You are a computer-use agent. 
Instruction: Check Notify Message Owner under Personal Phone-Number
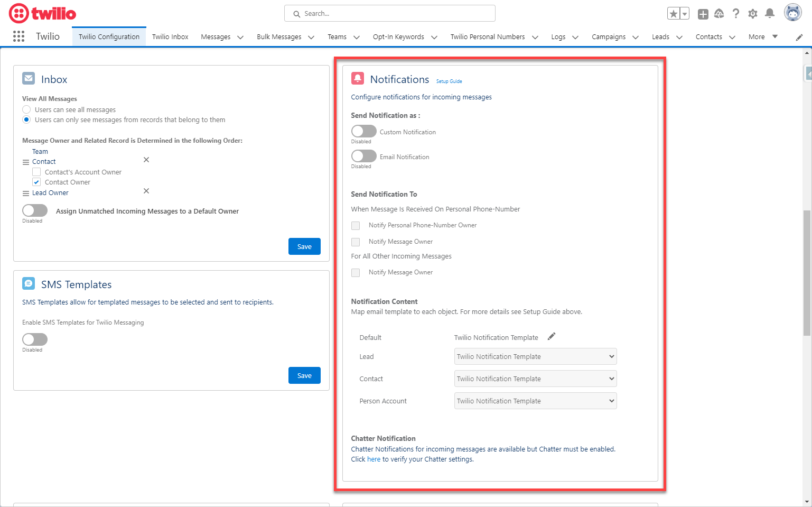356,242
